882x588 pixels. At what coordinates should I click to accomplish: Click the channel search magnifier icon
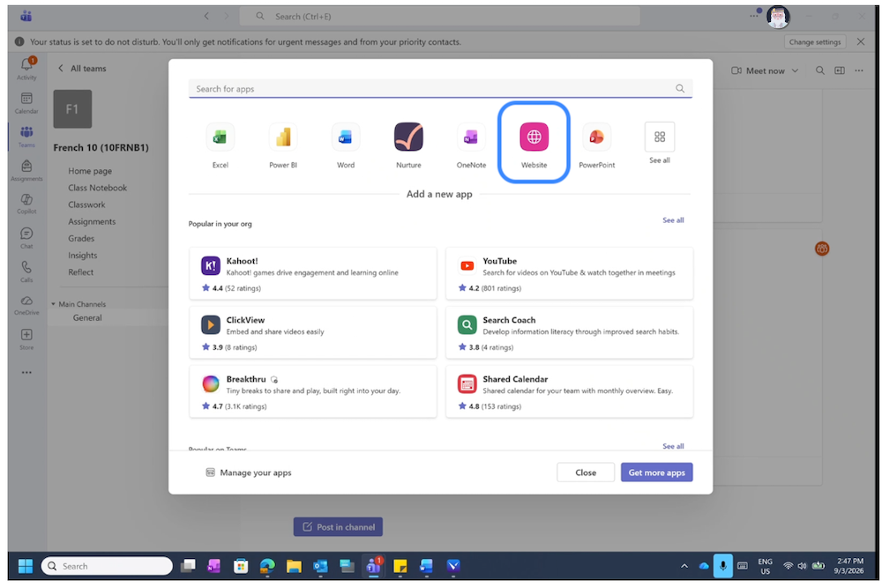point(820,71)
